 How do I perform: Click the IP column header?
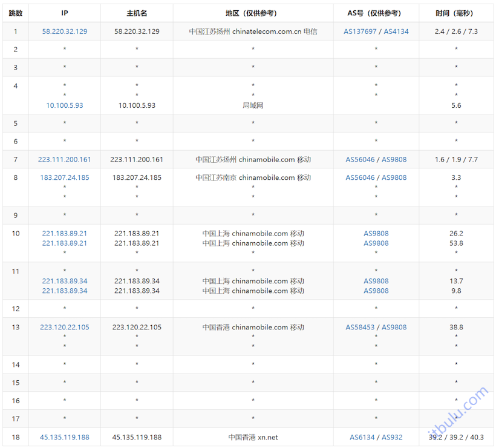click(64, 13)
